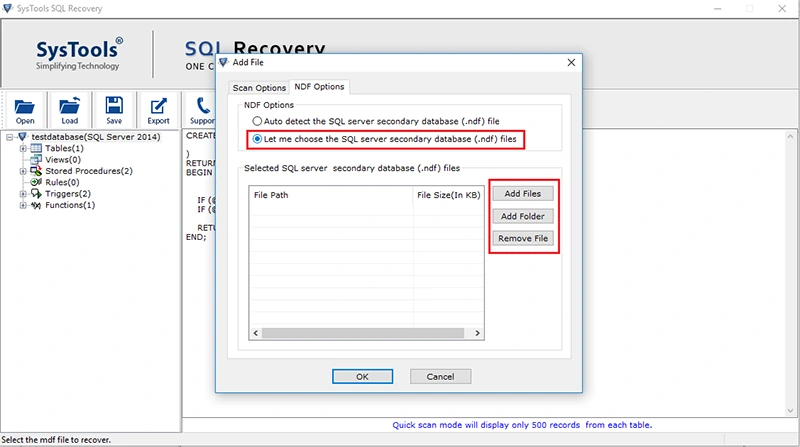Switch to the Scan Options tab
This screenshot has width=800, height=447.
point(259,88)
